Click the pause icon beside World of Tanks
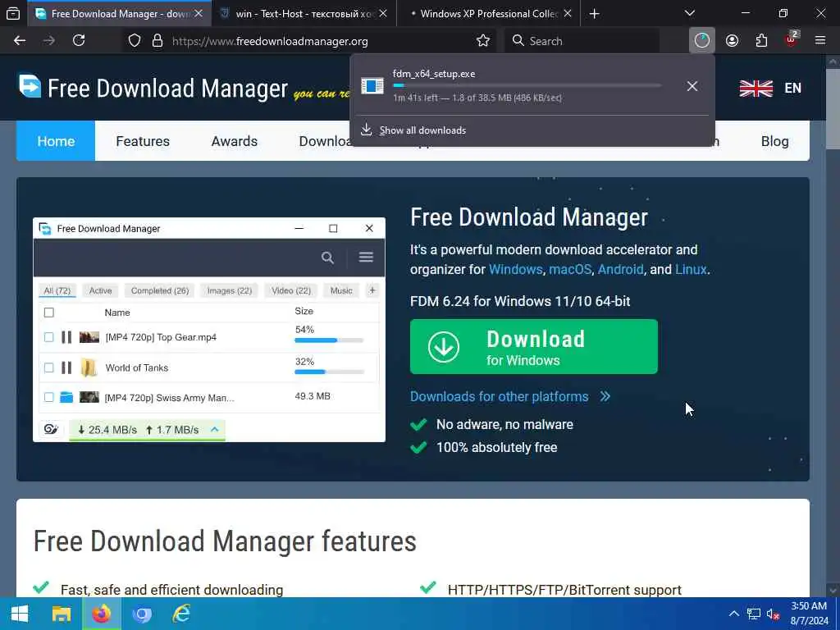This screenshot has width=840, height=630. (x=66, y=367)
